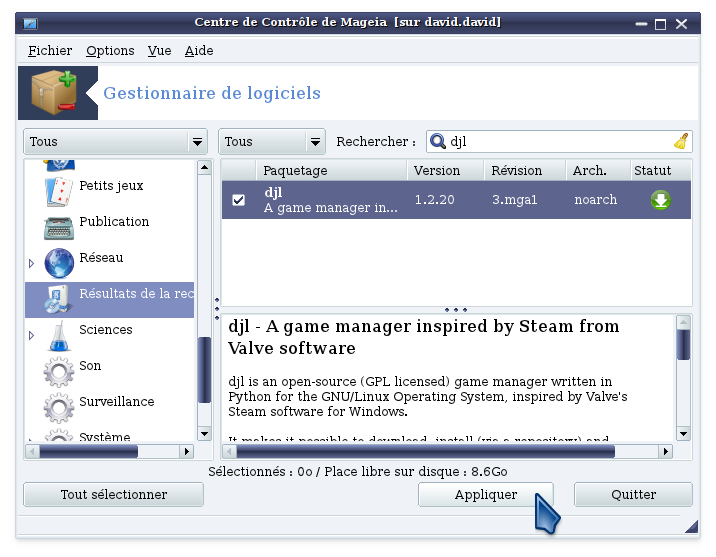
Task: Sort by the Version column header
Action: point(445,170)
